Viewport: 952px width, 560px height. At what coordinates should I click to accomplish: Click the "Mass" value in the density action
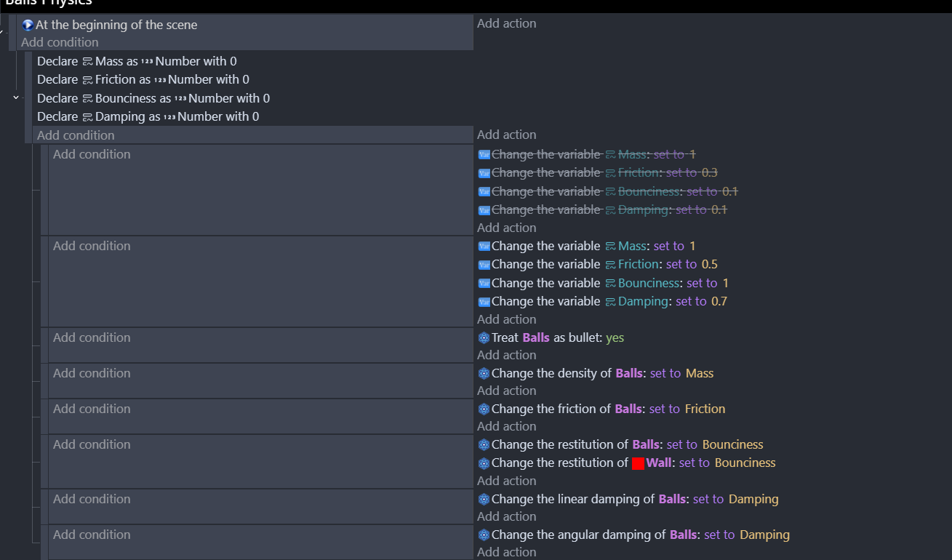coord(699,373)
